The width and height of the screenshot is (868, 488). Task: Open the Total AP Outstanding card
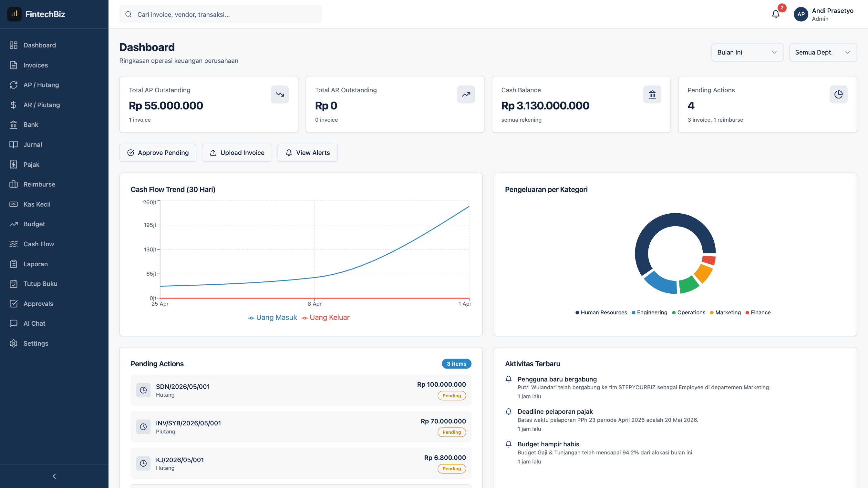pos(209,104)
